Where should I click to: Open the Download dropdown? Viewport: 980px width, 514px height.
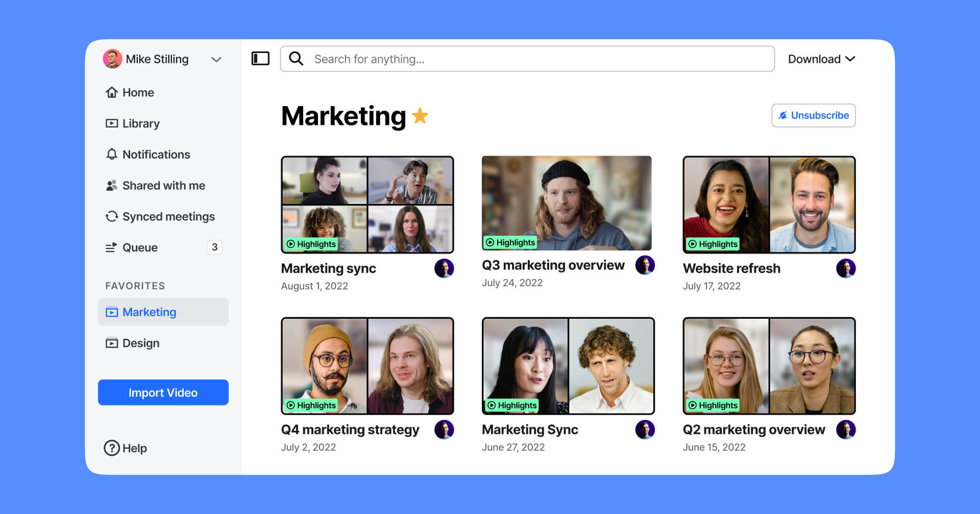821,59
